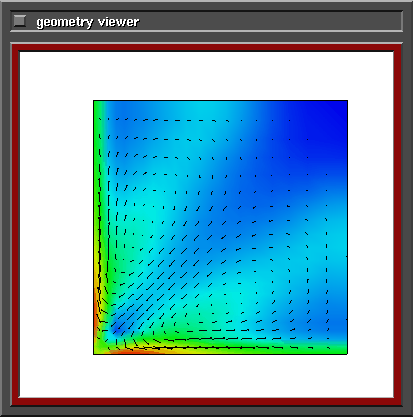Click the 'geometry viewer' title text
413x417 pixels.
point(88,22)
